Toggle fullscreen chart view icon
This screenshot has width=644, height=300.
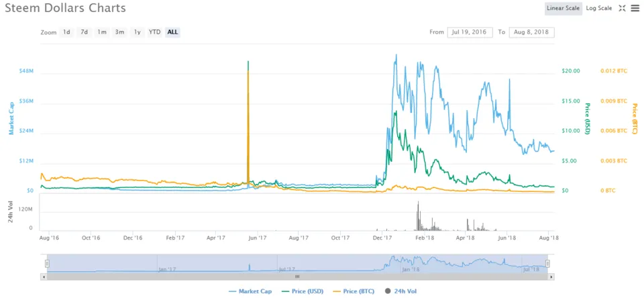point(622,8)
